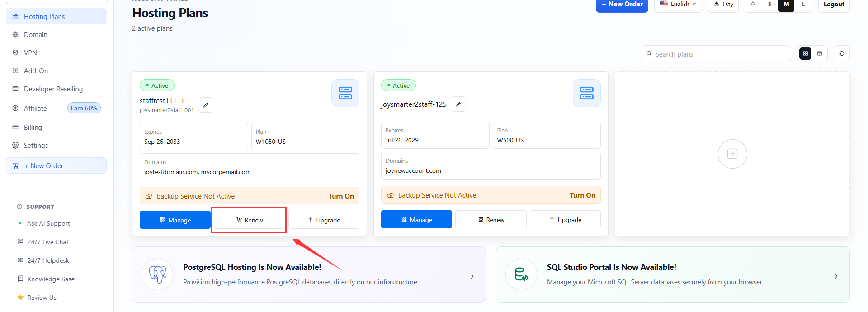Click the blue + New Order header button

pos(622,5)
